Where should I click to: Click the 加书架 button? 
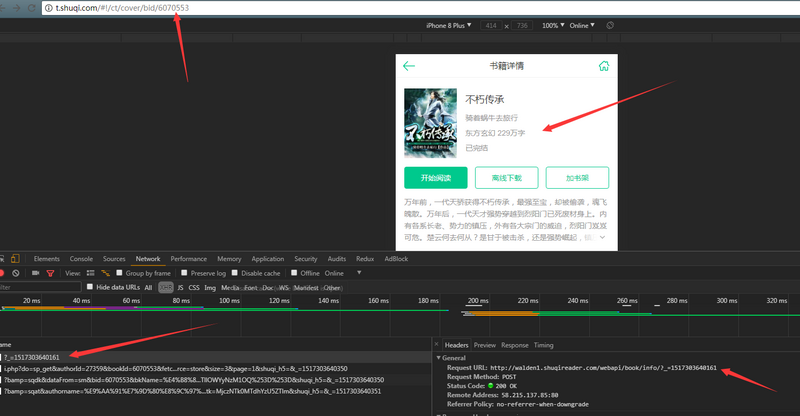577,178
